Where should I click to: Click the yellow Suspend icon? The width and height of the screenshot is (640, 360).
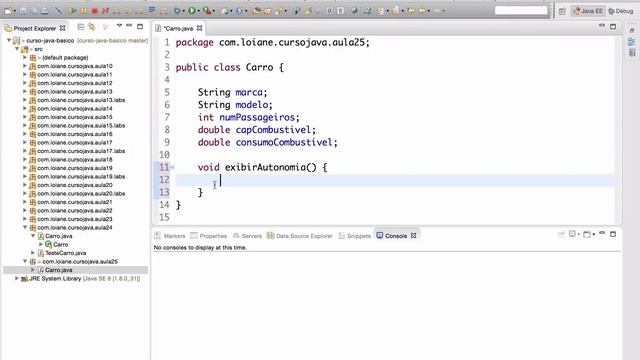84,11
